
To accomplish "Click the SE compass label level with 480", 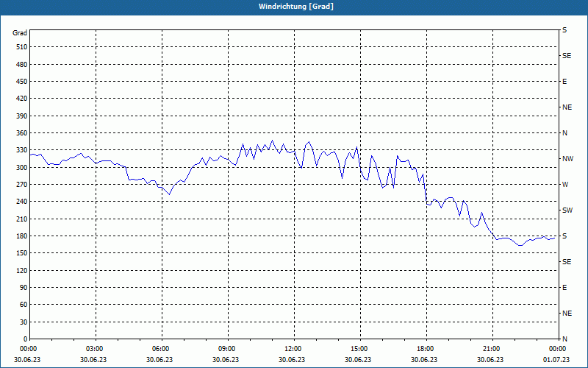I will pos(567,56).
